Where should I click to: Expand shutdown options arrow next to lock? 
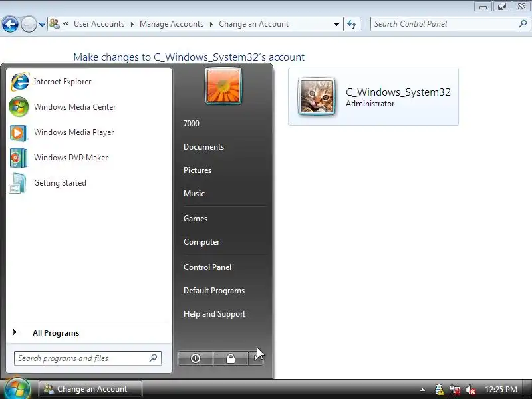[256, 358]
